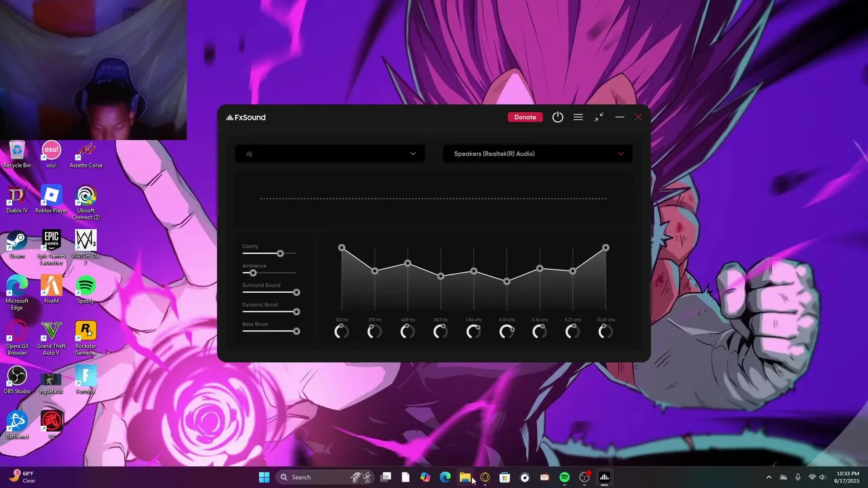Click the taskbar Search box

pyautogui.click(x=325, y=477)
